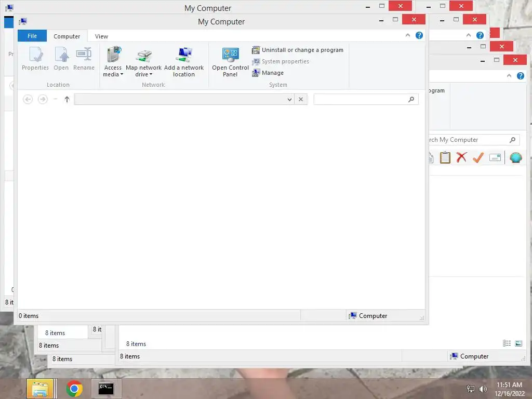Open the Map network drive dropdown
Screen dimensions: 532x399
point(143,62)
